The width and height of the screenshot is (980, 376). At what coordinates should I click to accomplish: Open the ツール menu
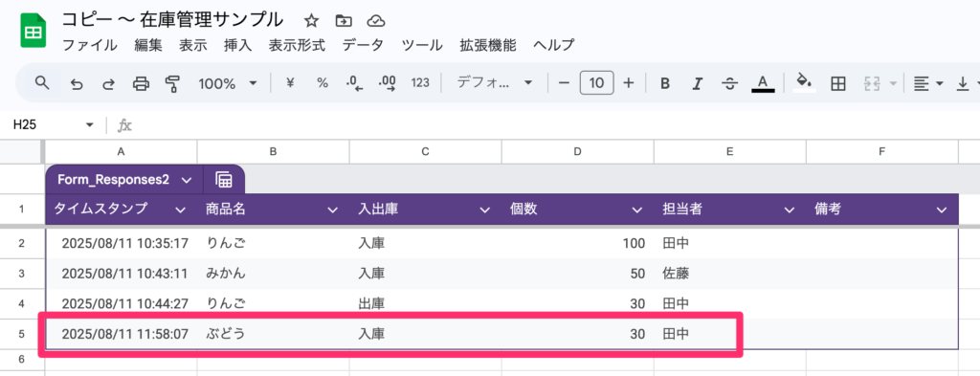422,45
